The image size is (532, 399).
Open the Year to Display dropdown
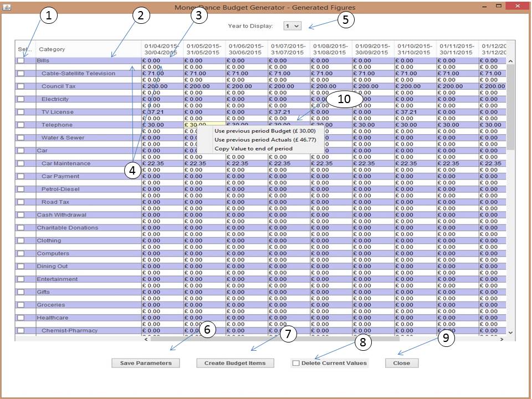pyautogui.click(x=293, y=26)
